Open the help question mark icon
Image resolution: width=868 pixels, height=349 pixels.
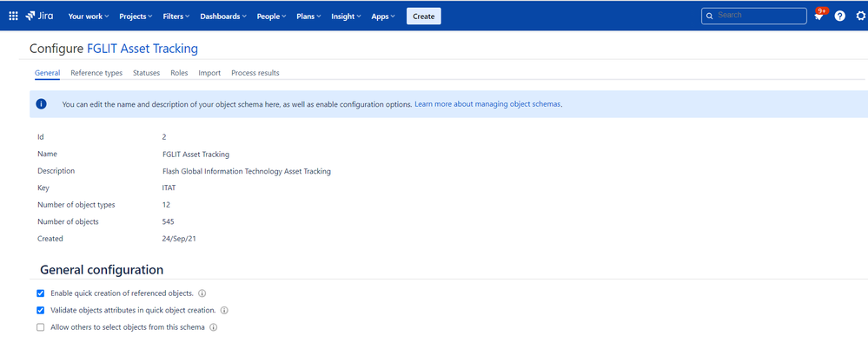pos(840,16)
